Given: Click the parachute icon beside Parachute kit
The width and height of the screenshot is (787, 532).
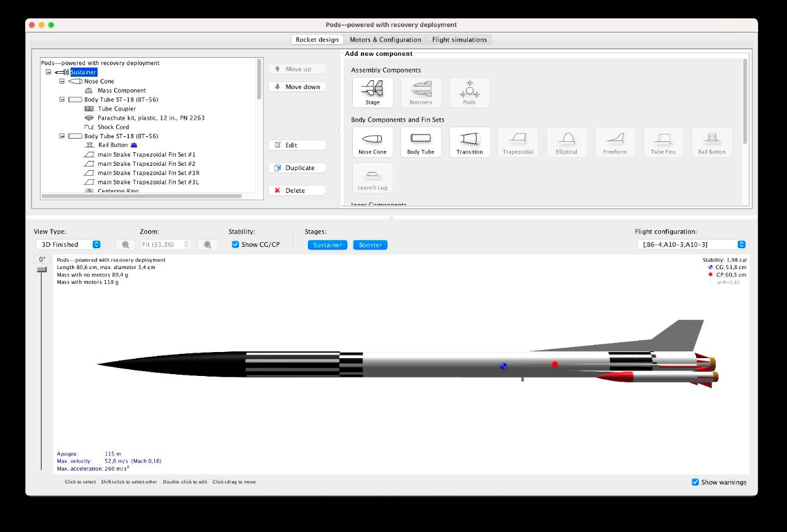Looking at the screenshot, I should [x=89, y=117].
